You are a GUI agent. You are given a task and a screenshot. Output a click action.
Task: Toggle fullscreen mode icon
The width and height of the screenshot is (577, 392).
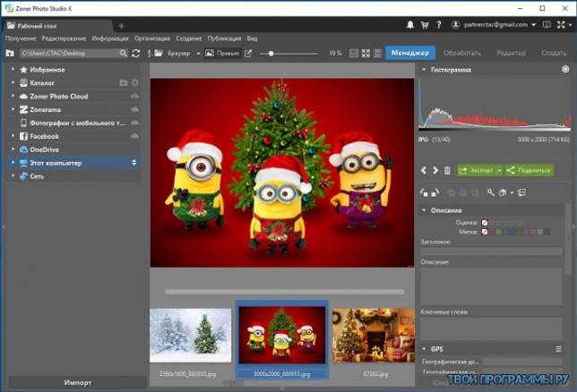point(561,25)
